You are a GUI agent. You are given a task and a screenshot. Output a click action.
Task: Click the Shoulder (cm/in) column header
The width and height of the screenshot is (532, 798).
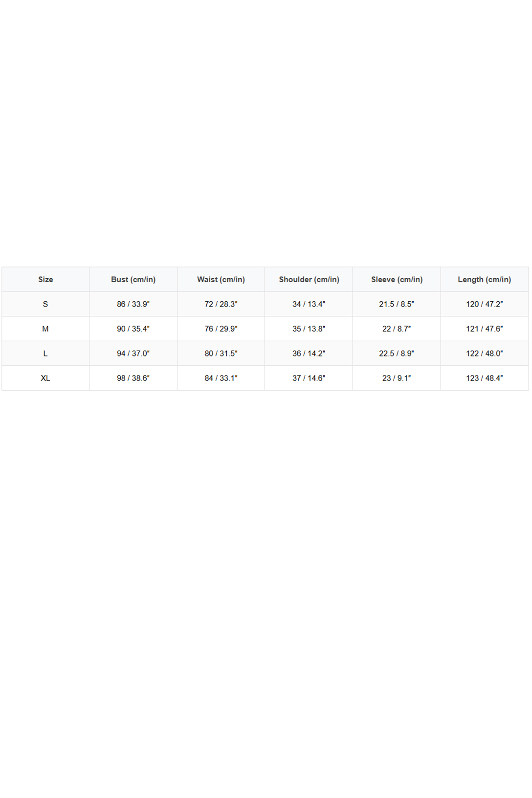point(309,280)
